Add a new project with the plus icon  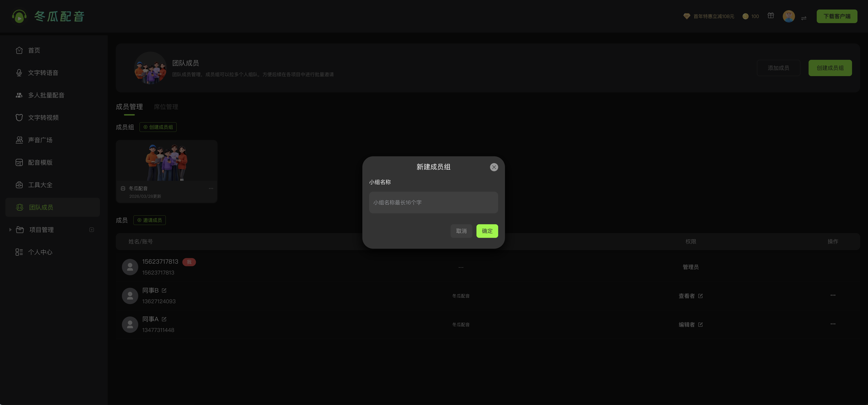[92, 230]
